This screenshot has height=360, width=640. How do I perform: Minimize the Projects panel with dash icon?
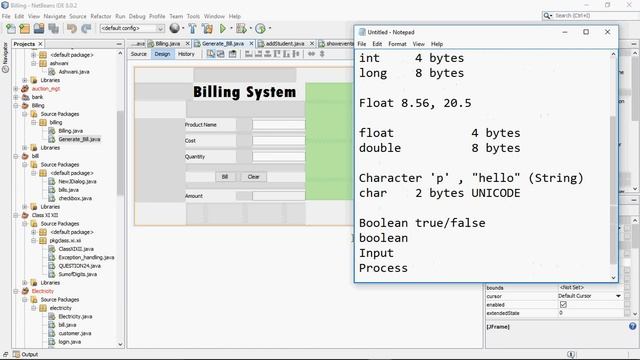click(119, 44)
